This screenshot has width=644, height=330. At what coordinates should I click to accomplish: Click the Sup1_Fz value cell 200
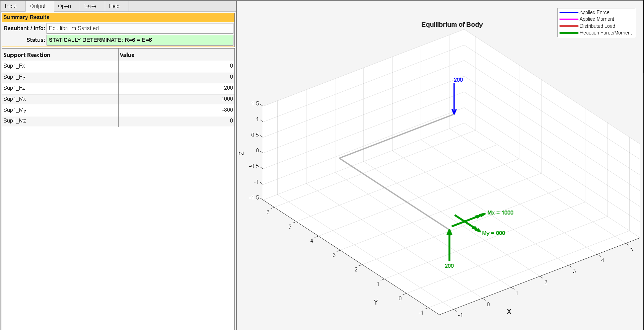(x=176, y=88)
